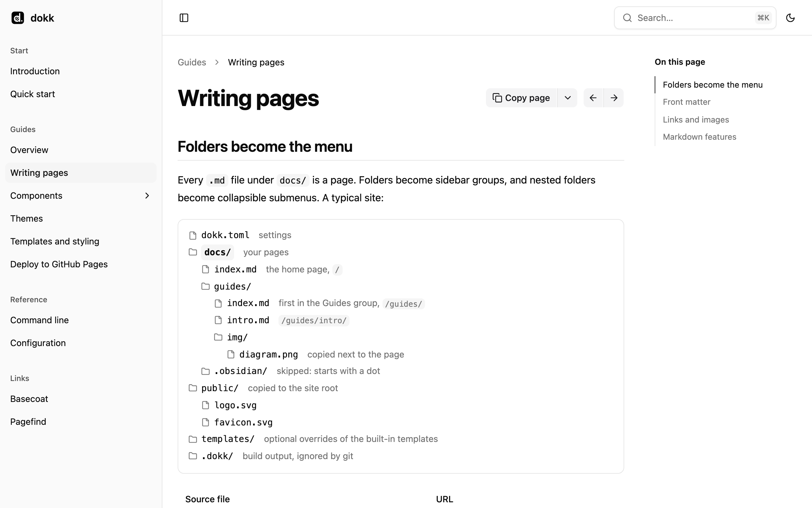Click the dokk.toml file icon
Viewport: 812px width, 508px height.
193,235
